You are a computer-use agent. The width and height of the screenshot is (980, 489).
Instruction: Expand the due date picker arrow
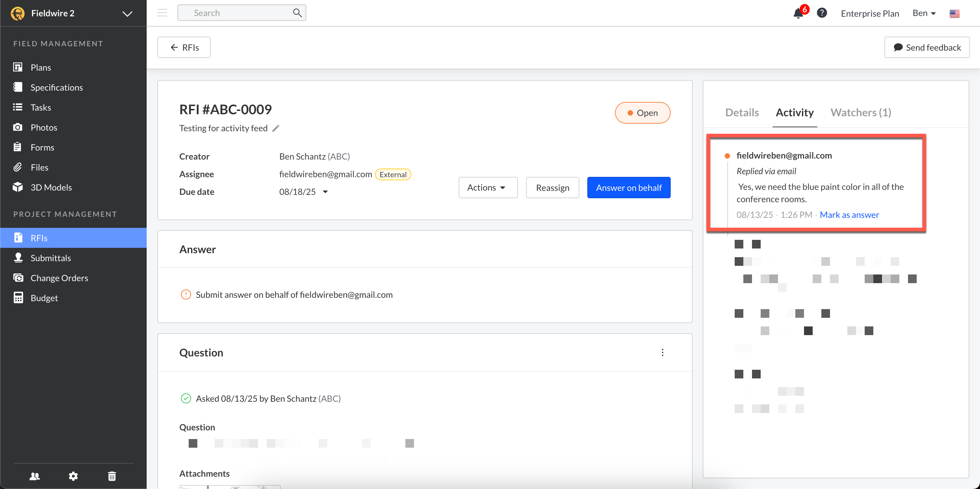[325, 192]
